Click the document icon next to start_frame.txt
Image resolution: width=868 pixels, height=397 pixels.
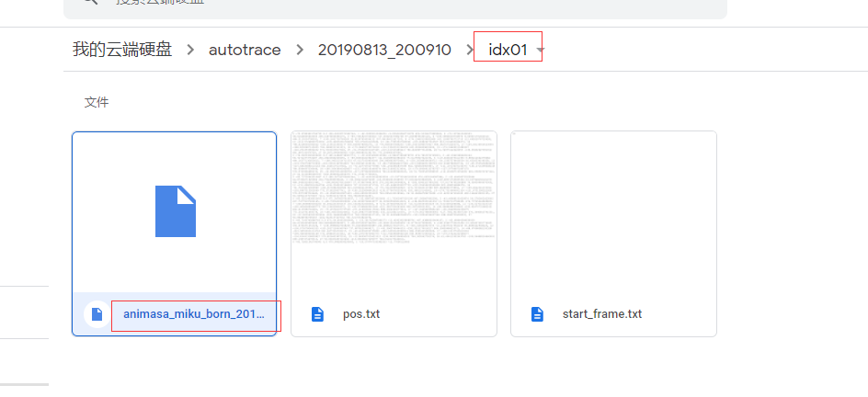pyautogui.click(x=537, y=314)
